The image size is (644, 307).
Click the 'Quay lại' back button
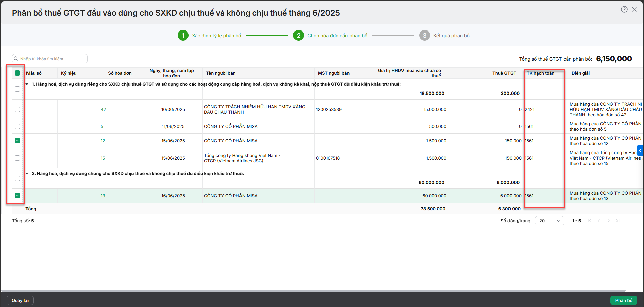tap(20, 300)
